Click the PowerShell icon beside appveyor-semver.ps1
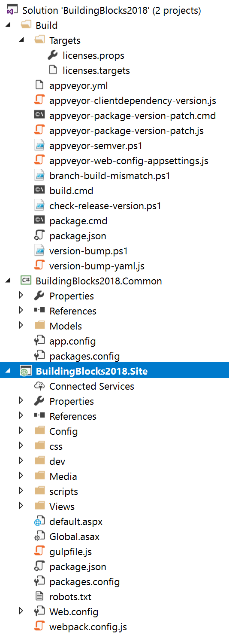229x644 pixels. point(39,146)
